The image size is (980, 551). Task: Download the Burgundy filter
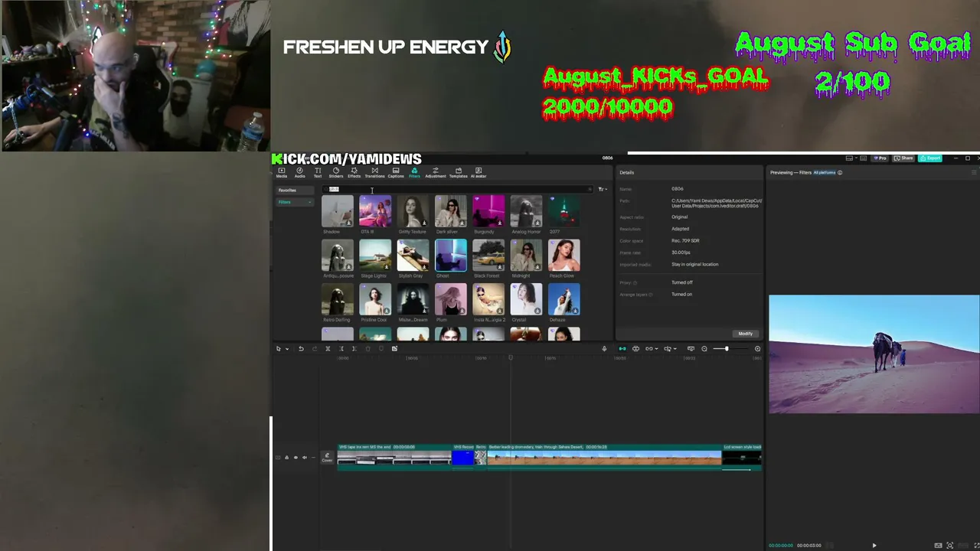[x=500, y=223]
